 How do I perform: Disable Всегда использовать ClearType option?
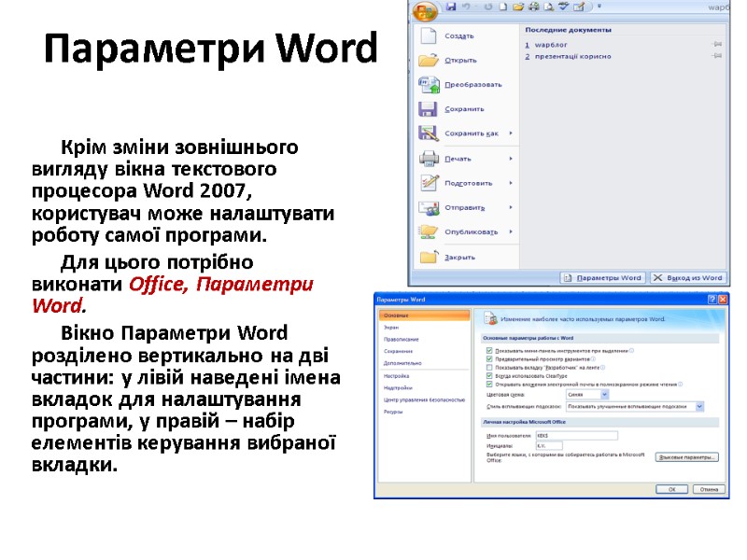(x=488, y=377)
